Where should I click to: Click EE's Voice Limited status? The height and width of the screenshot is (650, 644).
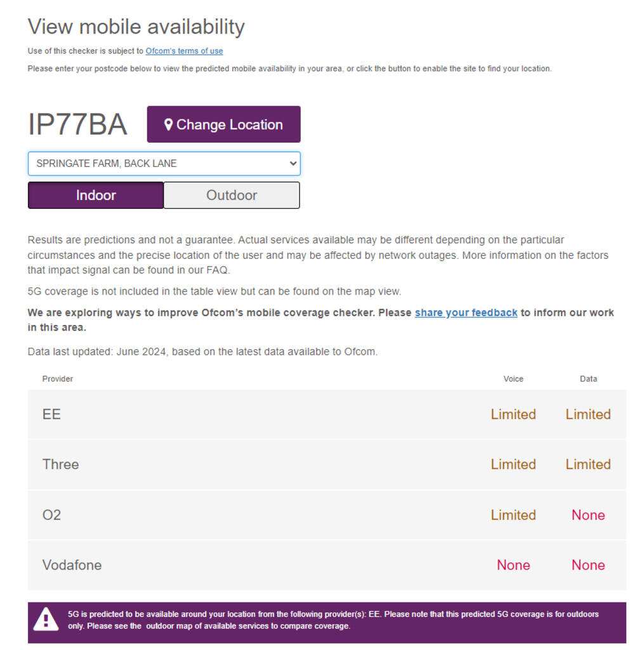pyautogui.click(x=513, y=415)
